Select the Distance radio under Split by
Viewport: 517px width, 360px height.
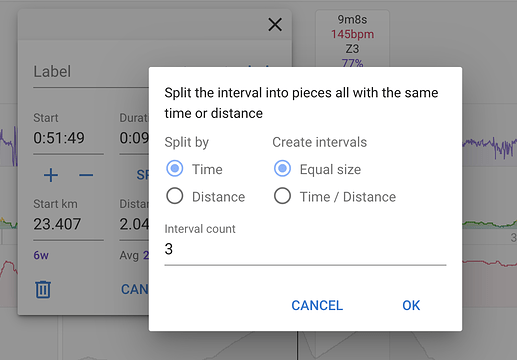point(175,196)
